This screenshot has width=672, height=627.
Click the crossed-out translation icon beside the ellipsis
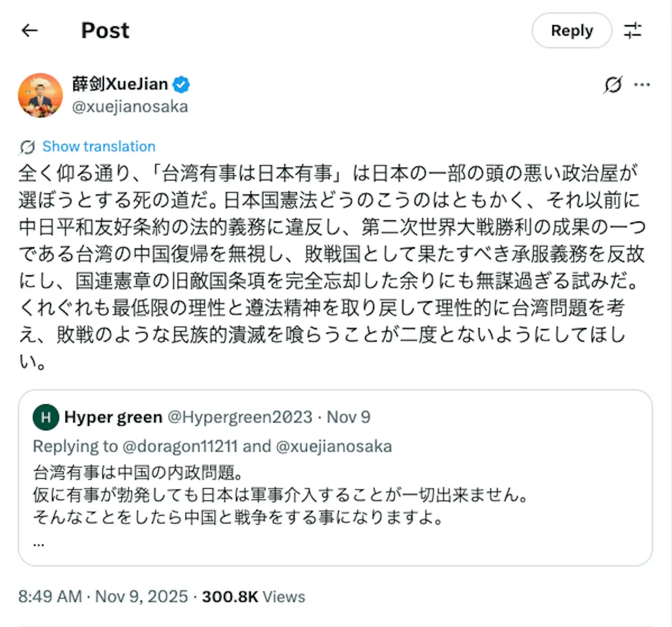[613, 84]
